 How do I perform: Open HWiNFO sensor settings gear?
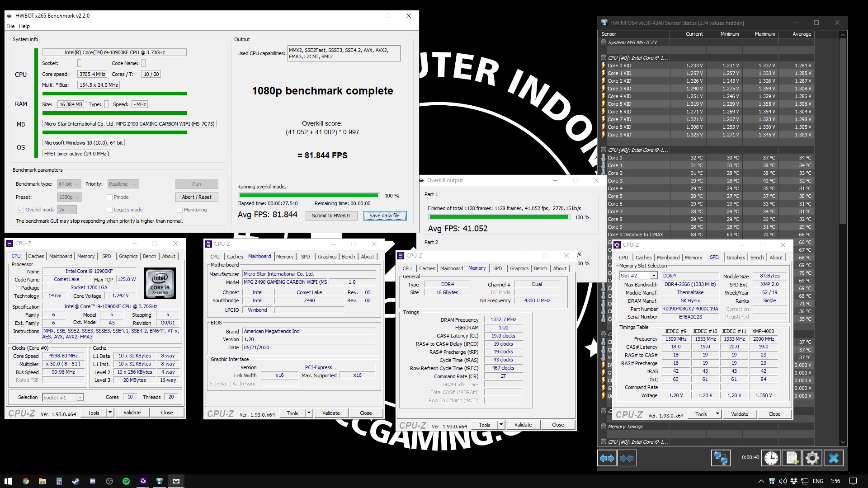click(x=812, y=458)
